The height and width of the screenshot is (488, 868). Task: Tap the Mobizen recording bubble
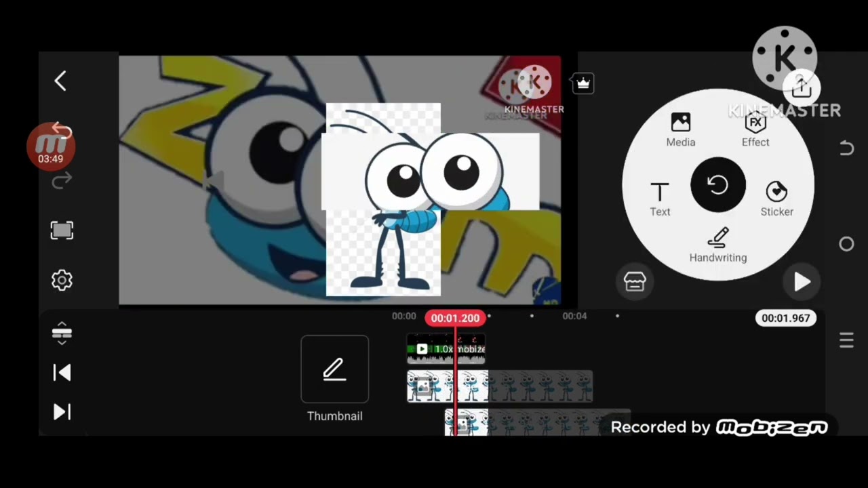51,146
